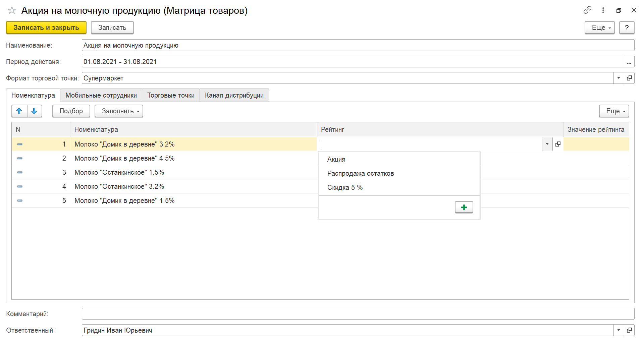
Task: Switch to Мобильные сотрудники tab
Action: click(x=101, y=95)
